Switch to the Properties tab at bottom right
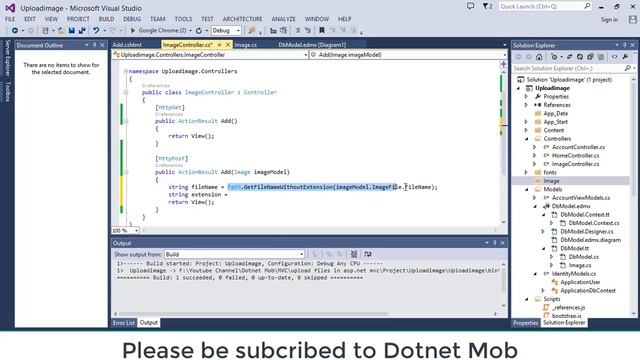640x360 pixels. [x=526, y=323]
